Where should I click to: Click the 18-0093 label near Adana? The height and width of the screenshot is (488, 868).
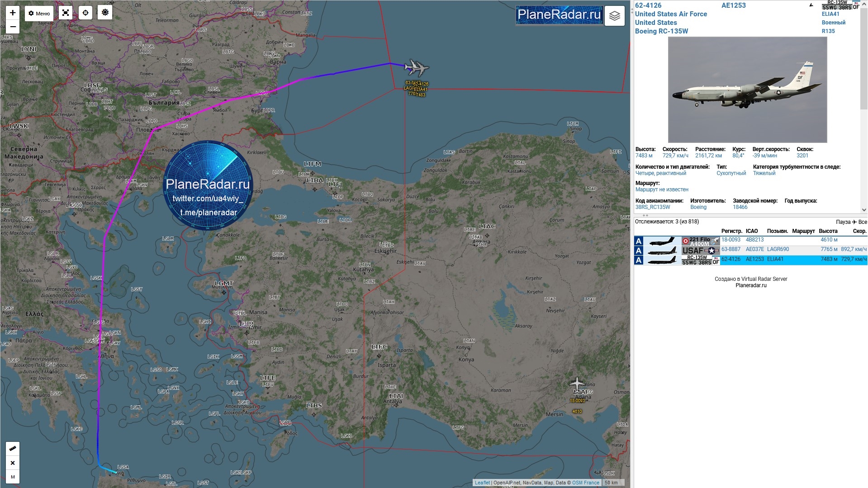[577, 401]
